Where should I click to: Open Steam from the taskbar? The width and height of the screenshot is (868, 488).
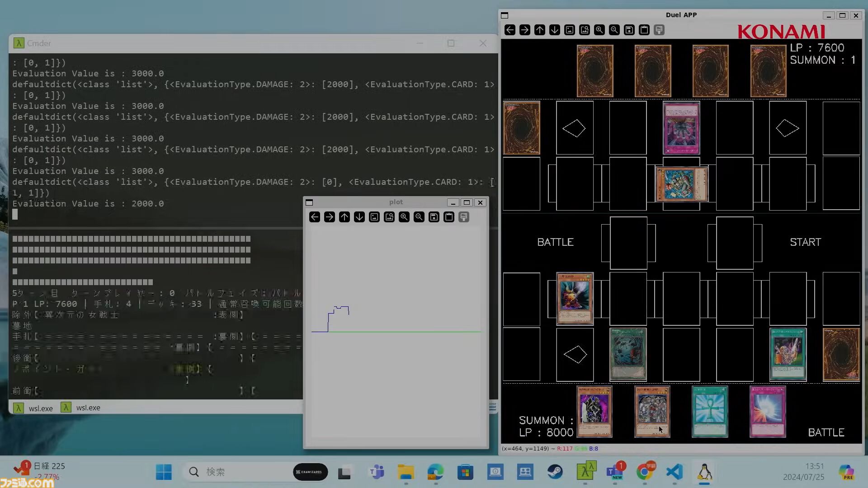pyautogui.click(x=555, y=472)
